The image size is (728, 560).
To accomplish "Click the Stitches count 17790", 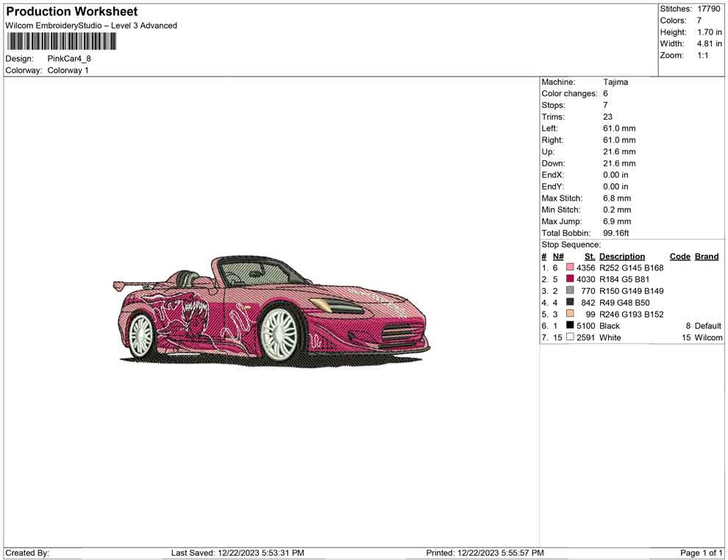I will click(x=709, y=9).
